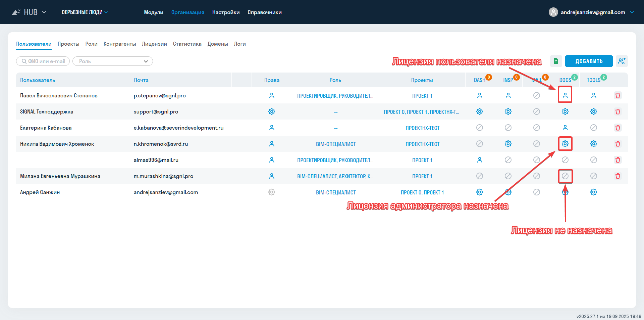This screenshot has width=644, height=320.
Task: Click the invite users icon beside ДОБАВИТЬ
Action: 622,61
